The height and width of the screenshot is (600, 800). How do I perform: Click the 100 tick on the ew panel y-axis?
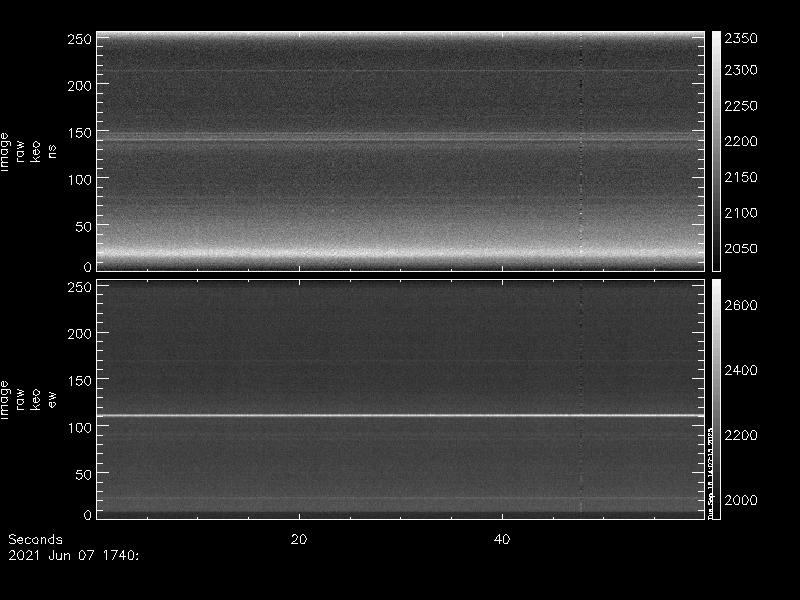[x=79, y=427]
